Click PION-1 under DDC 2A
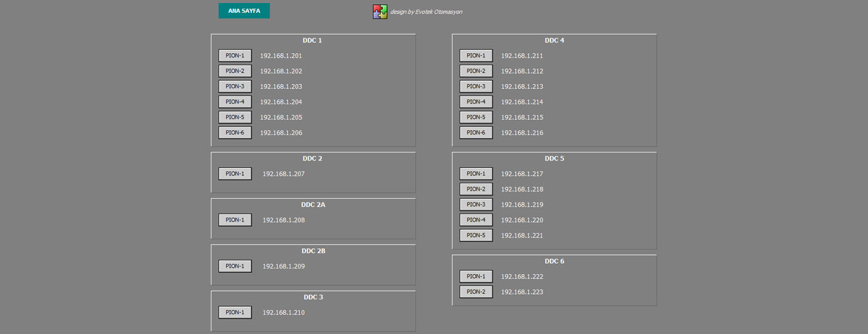Image resolution: width=868 pixels, height=334 pixels. click(x=235, y=220)
